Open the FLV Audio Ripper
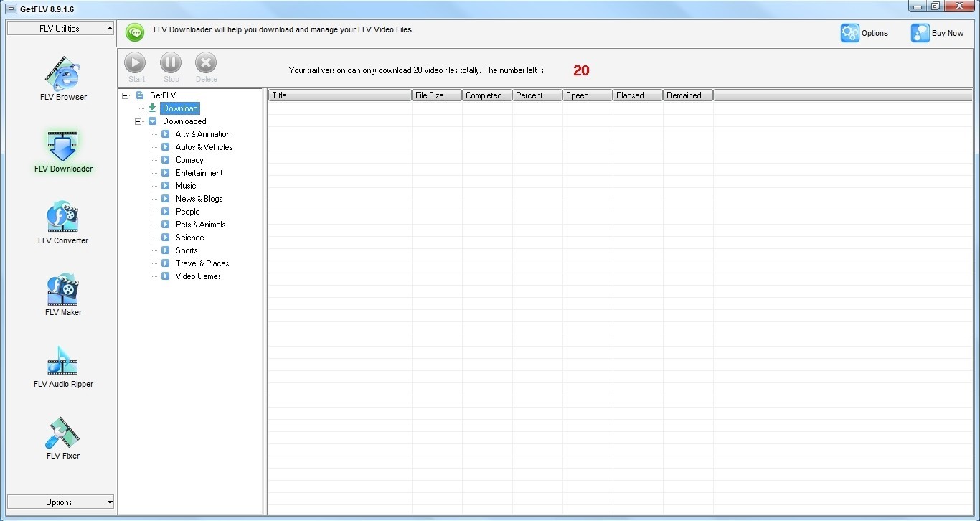Screen dimensions: 980x521 (63, 364)
